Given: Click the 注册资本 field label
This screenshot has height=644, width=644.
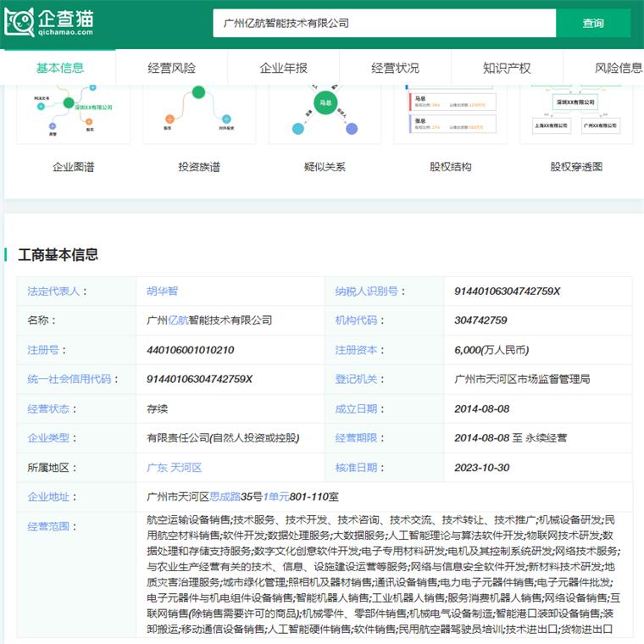Looking at the screenshot, I should pyautogui.click(x=356, y=350).
